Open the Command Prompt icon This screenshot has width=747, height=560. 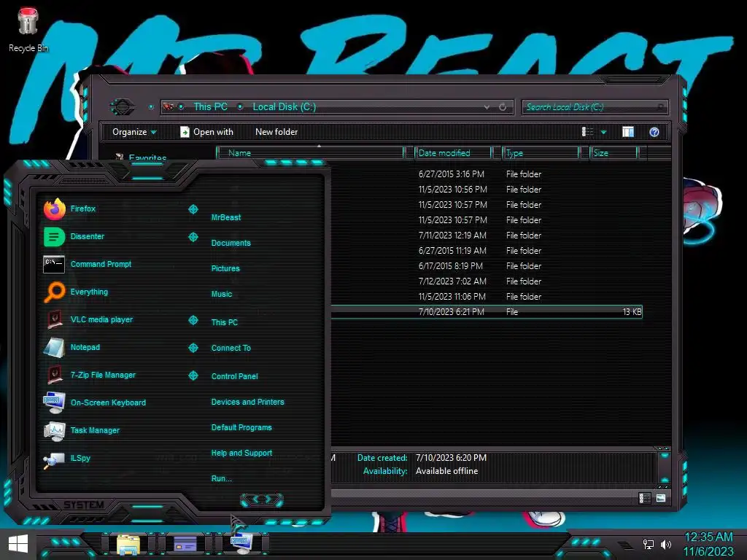tap(54, 264)
